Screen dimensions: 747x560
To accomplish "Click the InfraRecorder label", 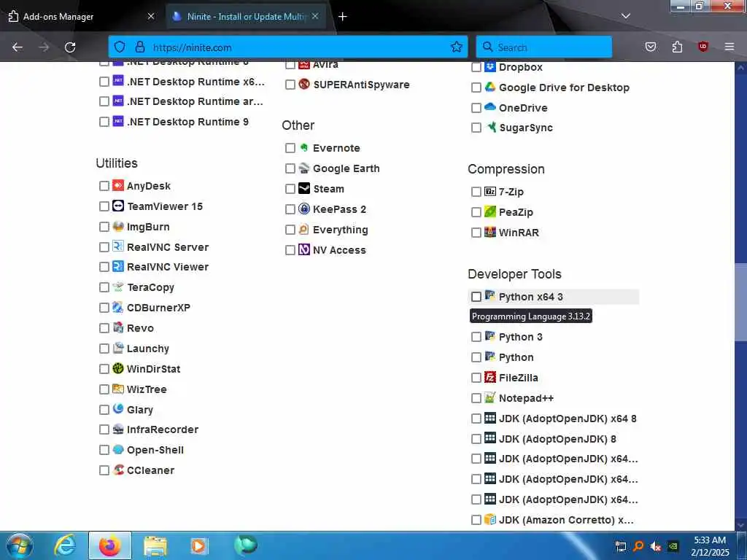I will point(163,429).
